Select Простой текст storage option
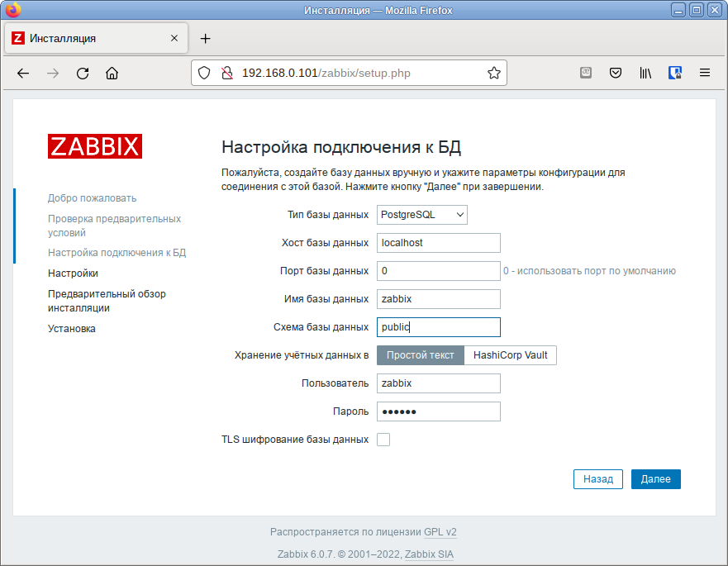 (x=420, y=355)
